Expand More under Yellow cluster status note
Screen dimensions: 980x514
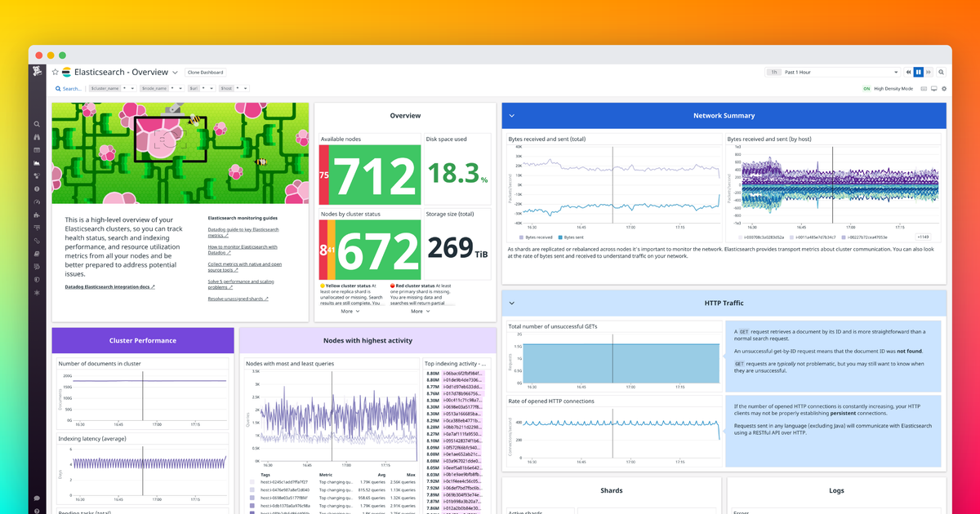pyautogui.click(x=350, y=311)
